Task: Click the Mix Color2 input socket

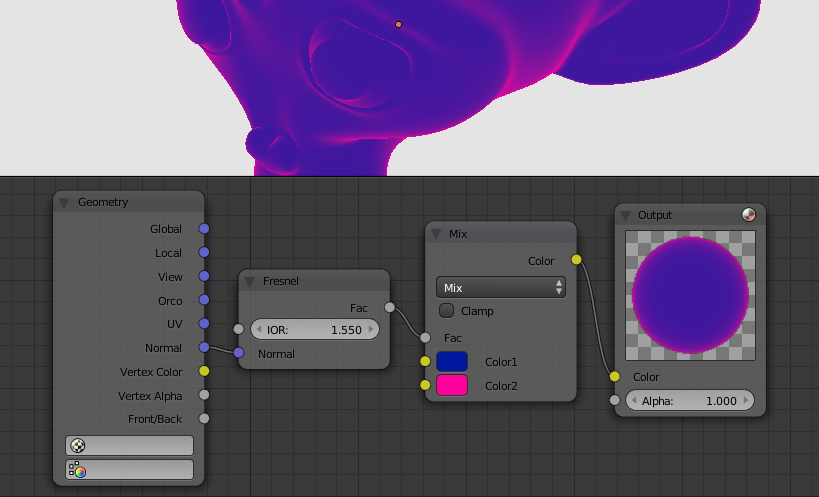Action: point(425,385)
